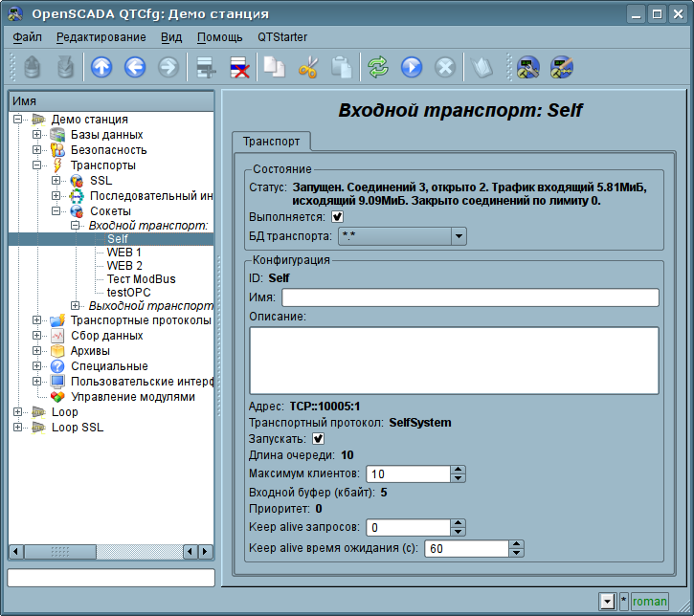Expand the SSL tree node

click(x=56, y=181)
